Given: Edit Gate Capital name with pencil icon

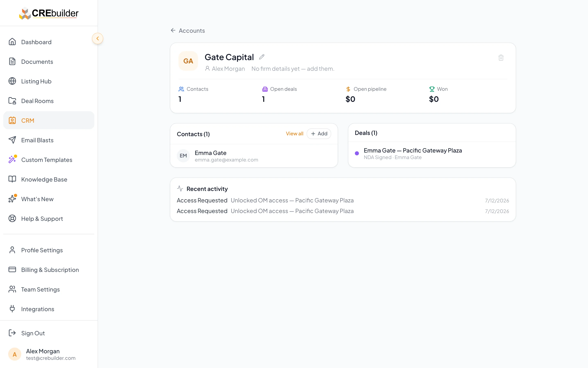Looking at the screenshot, I should coord(262,57).
